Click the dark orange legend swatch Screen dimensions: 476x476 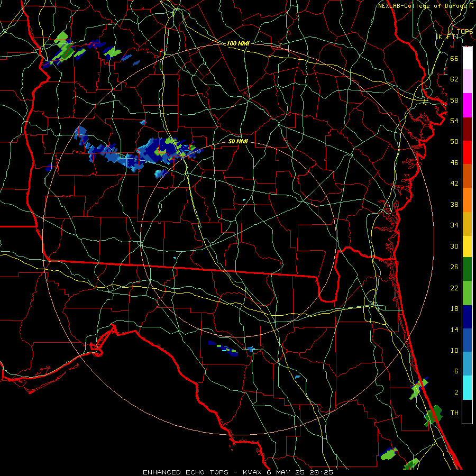467,176
